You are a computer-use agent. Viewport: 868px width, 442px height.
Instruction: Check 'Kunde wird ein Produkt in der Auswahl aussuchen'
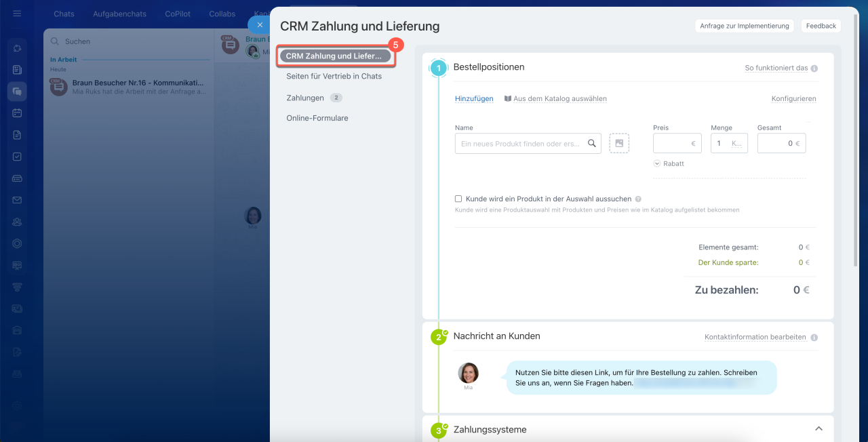tap(458, 199)
